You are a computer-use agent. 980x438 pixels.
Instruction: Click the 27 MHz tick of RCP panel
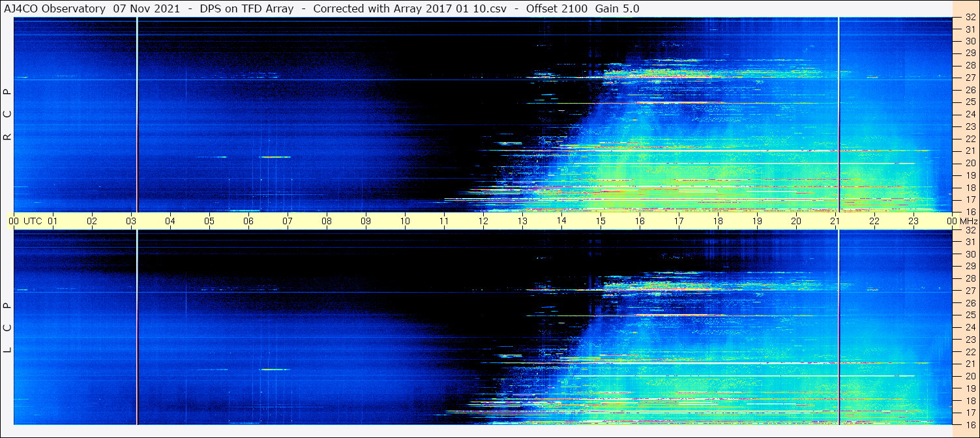pos(970,78)
